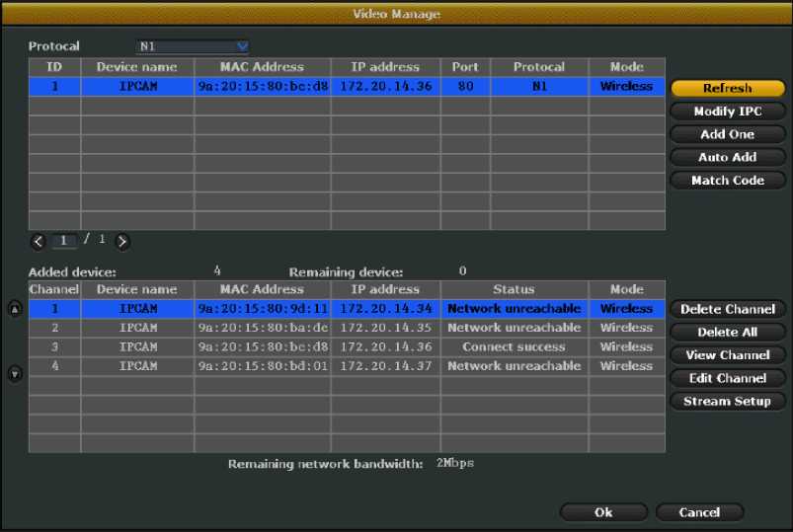Select channel 3 row with Connect success

[x=346, y=347]
